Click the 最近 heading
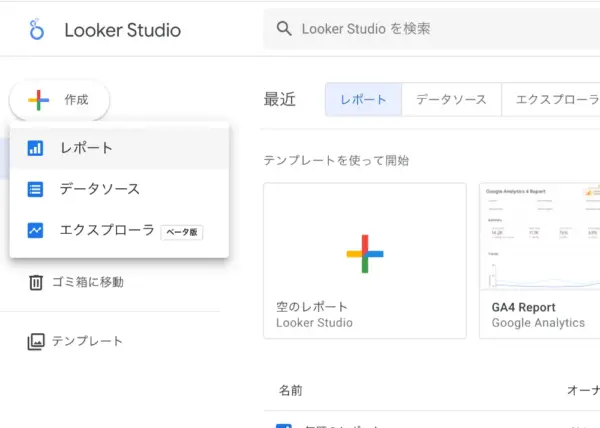This screenshot has width=600, height=428. click(x=279, y=99)
